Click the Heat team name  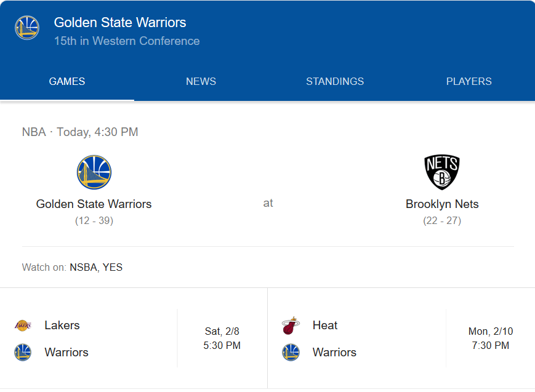(325, 326)
